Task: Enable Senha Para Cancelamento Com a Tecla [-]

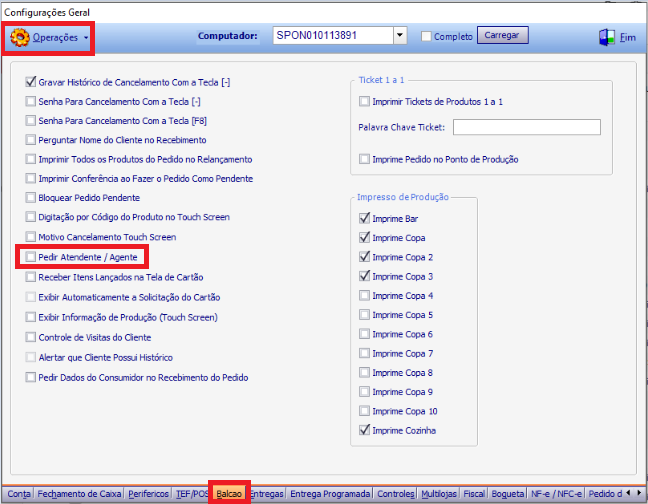Action: point(31,101)
